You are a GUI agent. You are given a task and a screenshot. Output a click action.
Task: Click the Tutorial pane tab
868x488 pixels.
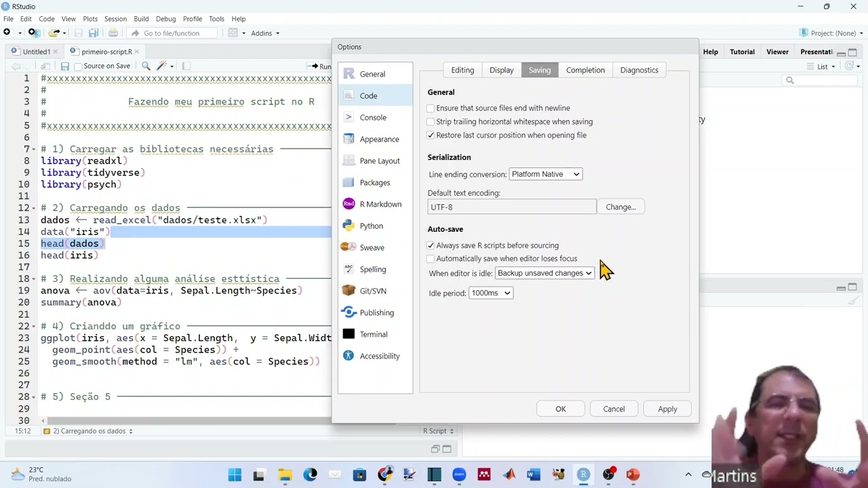(742, 52)
